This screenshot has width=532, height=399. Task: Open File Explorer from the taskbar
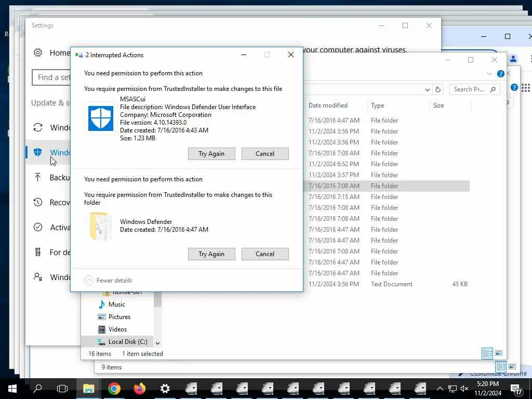[88, 389]
